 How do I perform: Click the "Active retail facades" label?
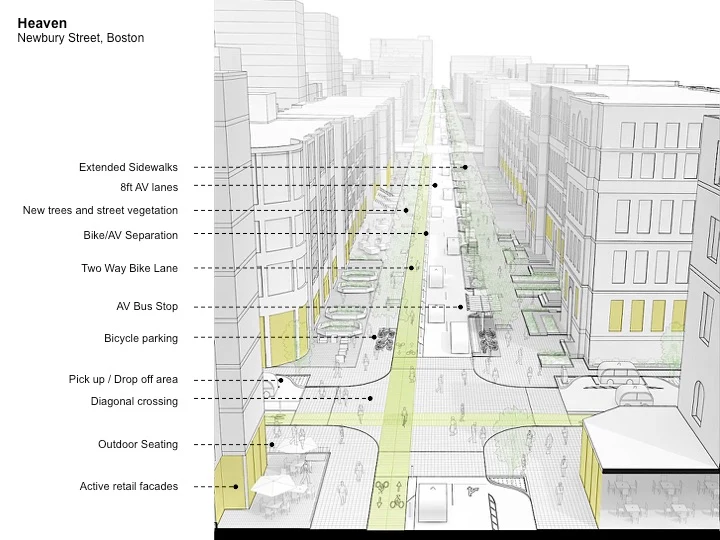click(x=129, y=486)
